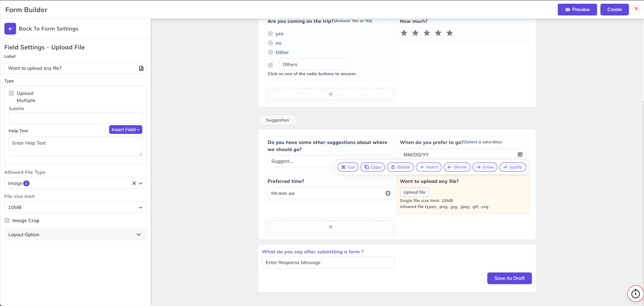Viewport: 644px width, 306px height.
Task: Click the third rating star
Action: click(x=427, y=33)
